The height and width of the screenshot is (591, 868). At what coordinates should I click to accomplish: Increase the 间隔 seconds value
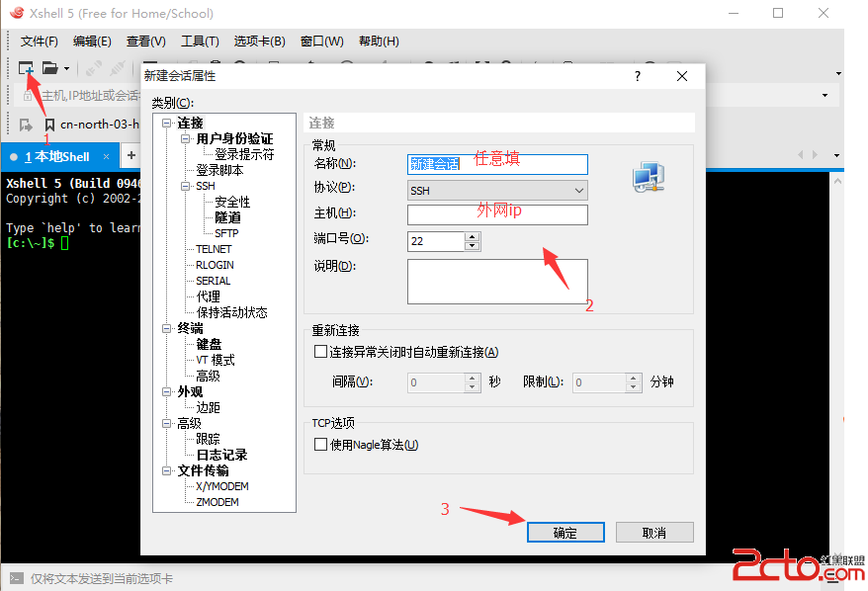click(x=473, y=378)
